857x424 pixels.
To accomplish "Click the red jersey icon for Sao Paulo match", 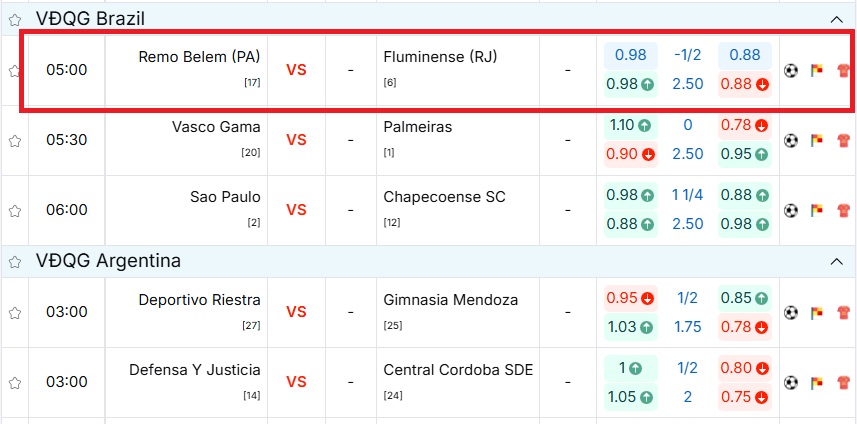I will coord(842,211).
